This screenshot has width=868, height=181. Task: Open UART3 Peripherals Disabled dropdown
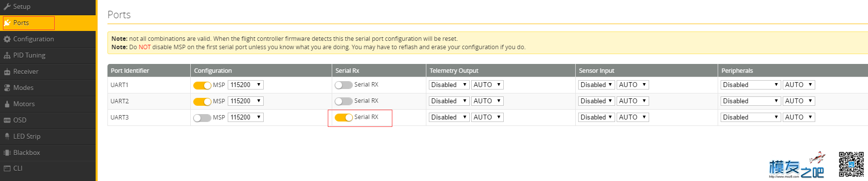point(751,117)
